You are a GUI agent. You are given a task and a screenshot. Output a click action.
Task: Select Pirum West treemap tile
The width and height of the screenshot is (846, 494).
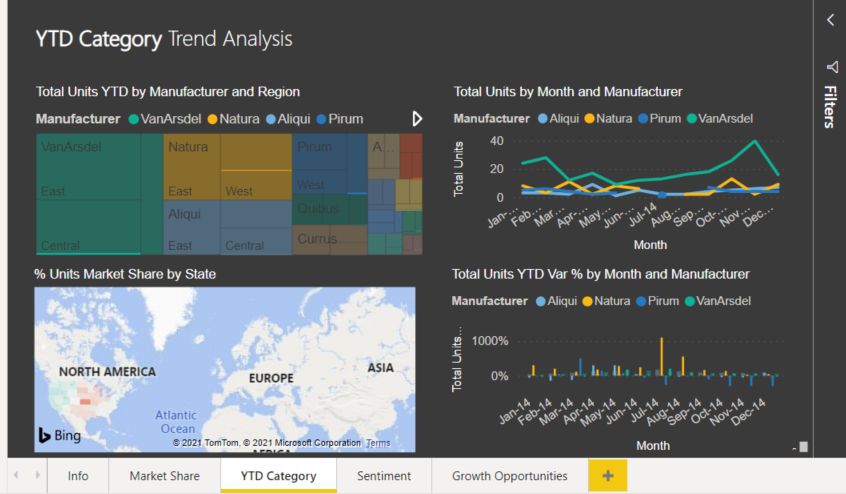pyautogui.click(x=319, y=182)
